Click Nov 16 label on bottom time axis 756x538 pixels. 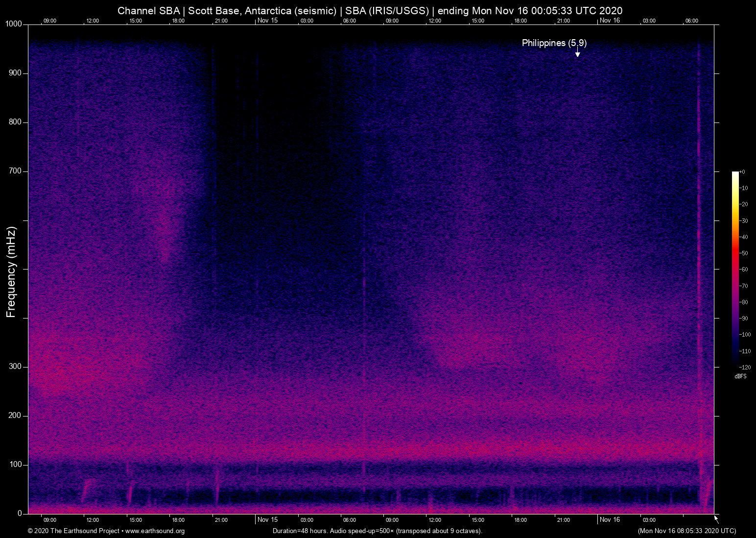[610, 520]
